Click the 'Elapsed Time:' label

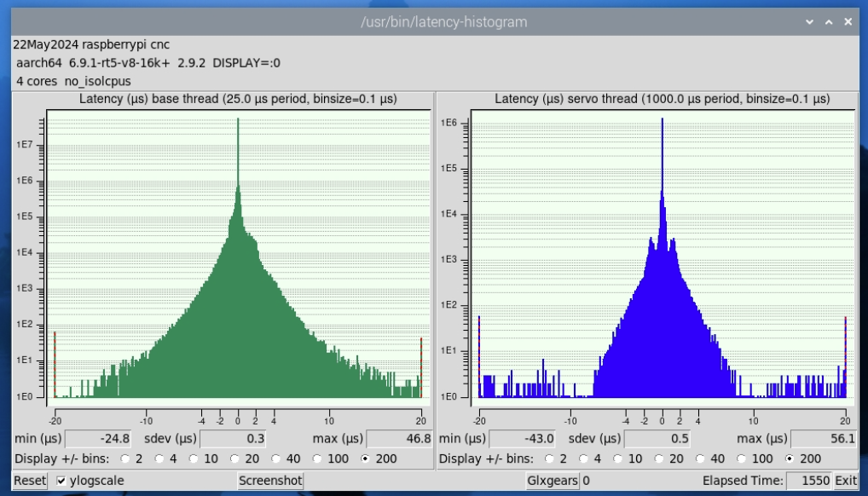(743, 481)
